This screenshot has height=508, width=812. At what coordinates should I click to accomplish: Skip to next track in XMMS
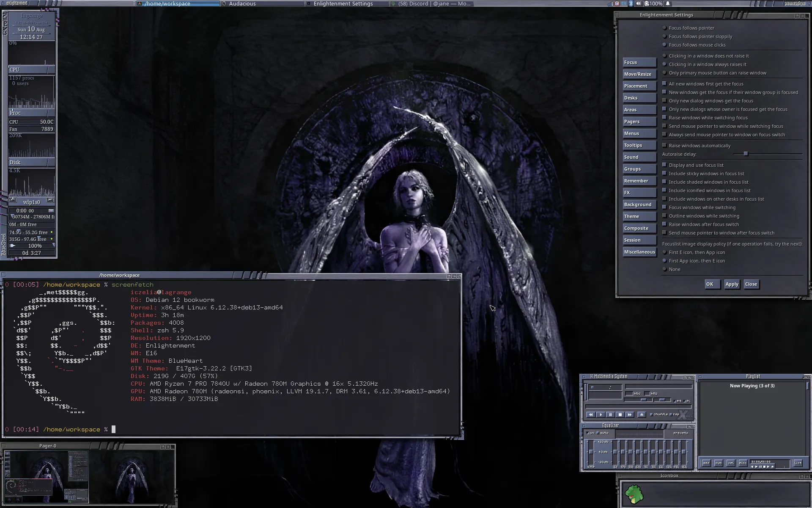tap(630, 415)
